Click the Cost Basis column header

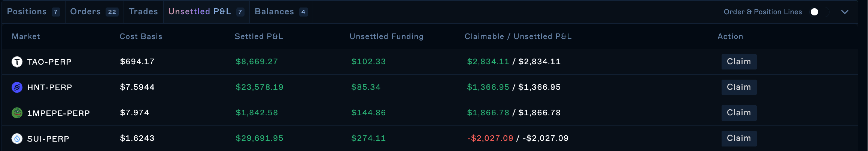(141, 36)
